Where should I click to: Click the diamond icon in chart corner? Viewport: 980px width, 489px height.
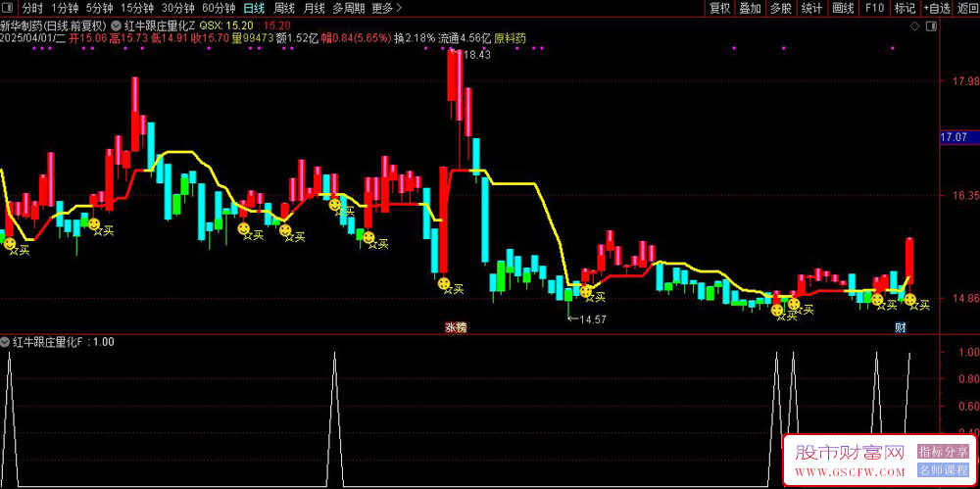click(914, 26)
